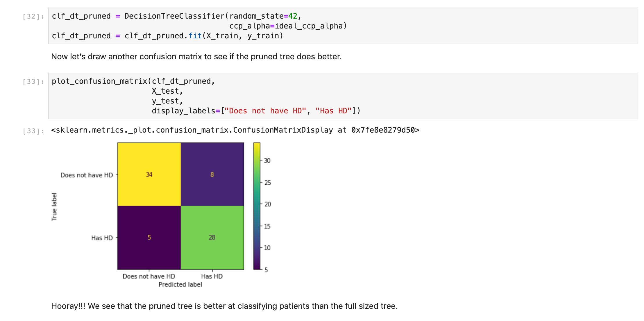Click the Out [33] output prompt label
644x321 pixels.
[x=33, y=131]
